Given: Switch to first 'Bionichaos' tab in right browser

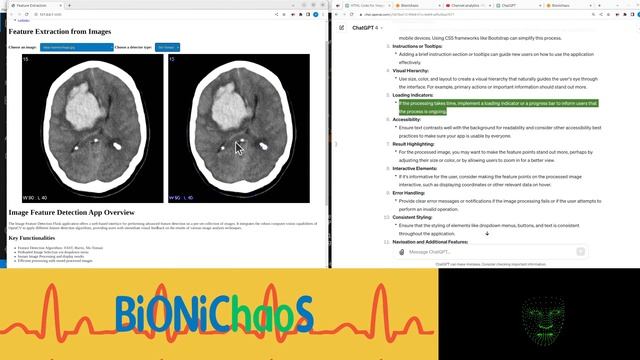Looking at the screenshot, I should (418, 5).
